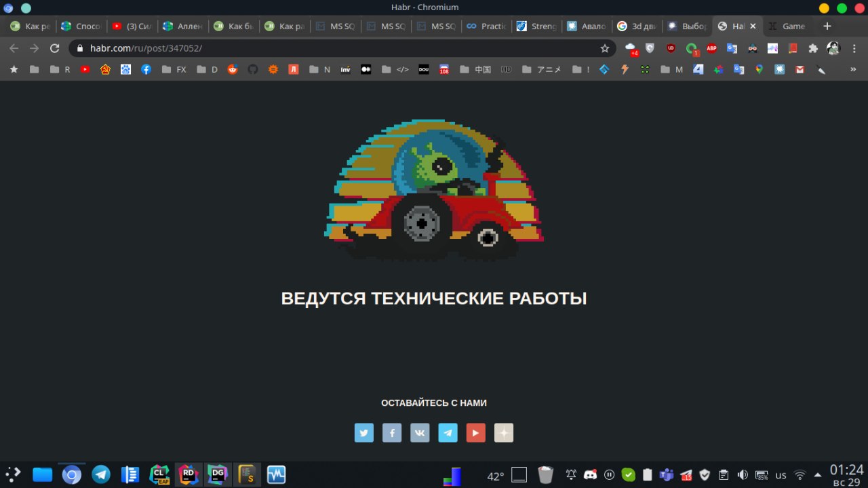Open the VK social link icon
Screen dimensions: 868x488
point(420,432)
